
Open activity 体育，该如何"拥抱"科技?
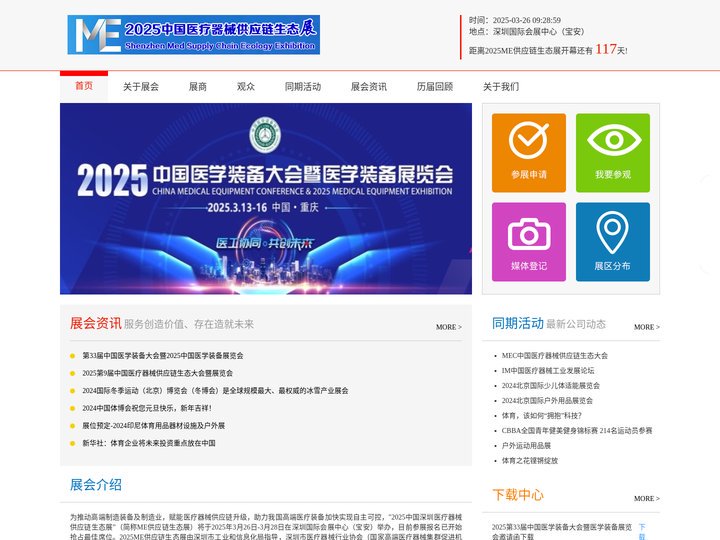[x=541, y=415]
